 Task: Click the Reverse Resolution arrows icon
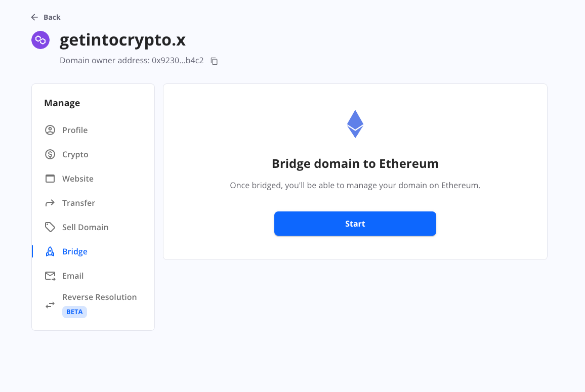pyautogui.click(x=50, y=304)
